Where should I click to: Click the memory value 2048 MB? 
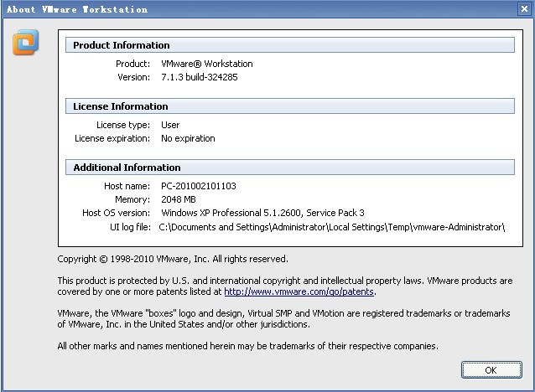coord(179,200)
